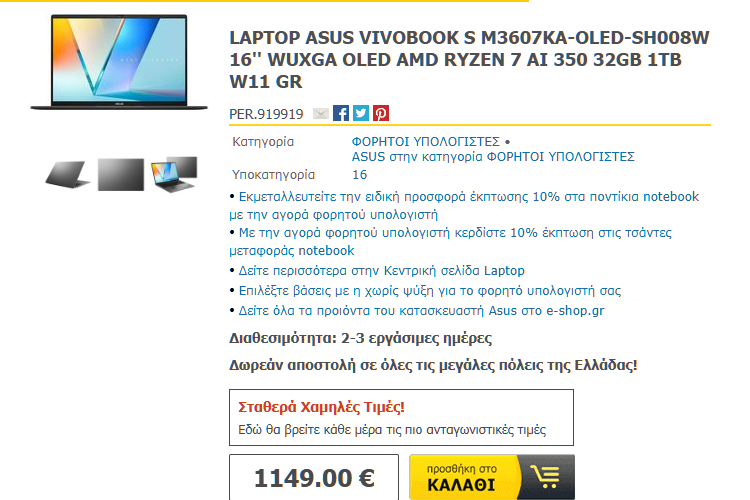Open Κεντρική σελίδα Laptop link
This screenshot has width=750, height=500.
point(382,271)
